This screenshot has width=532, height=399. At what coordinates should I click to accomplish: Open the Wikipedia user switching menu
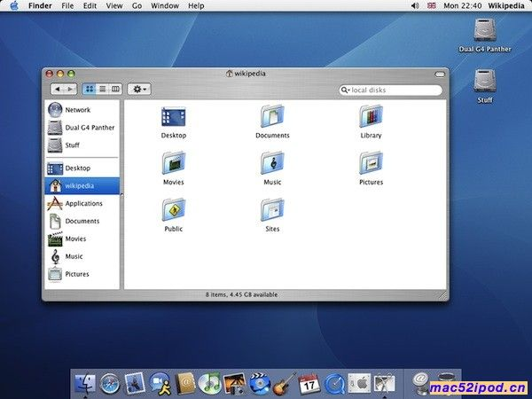(x=506, y=6)
